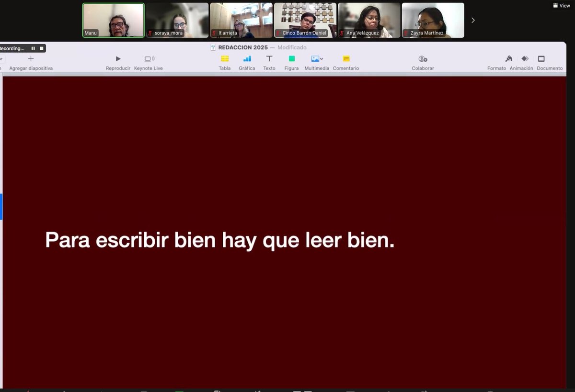575x392 pixels.
Task: Select the slide text 'Para escribir bien hay que leer bien.'
Action: 220,240
